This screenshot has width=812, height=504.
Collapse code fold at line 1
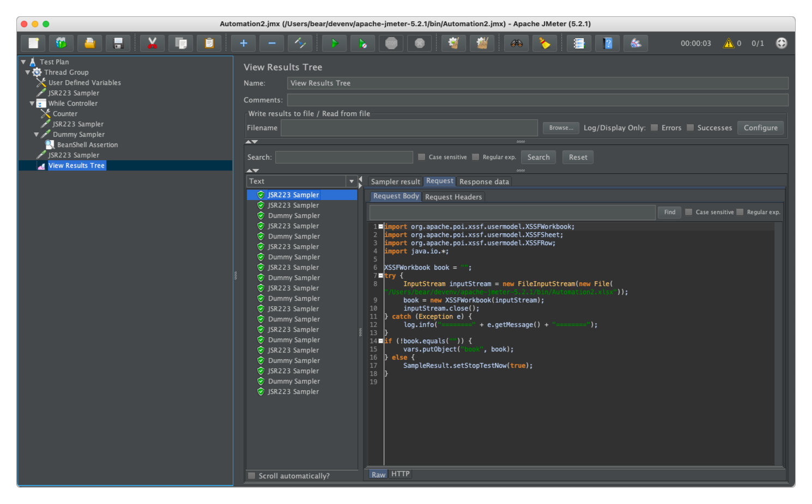[380, 226]
